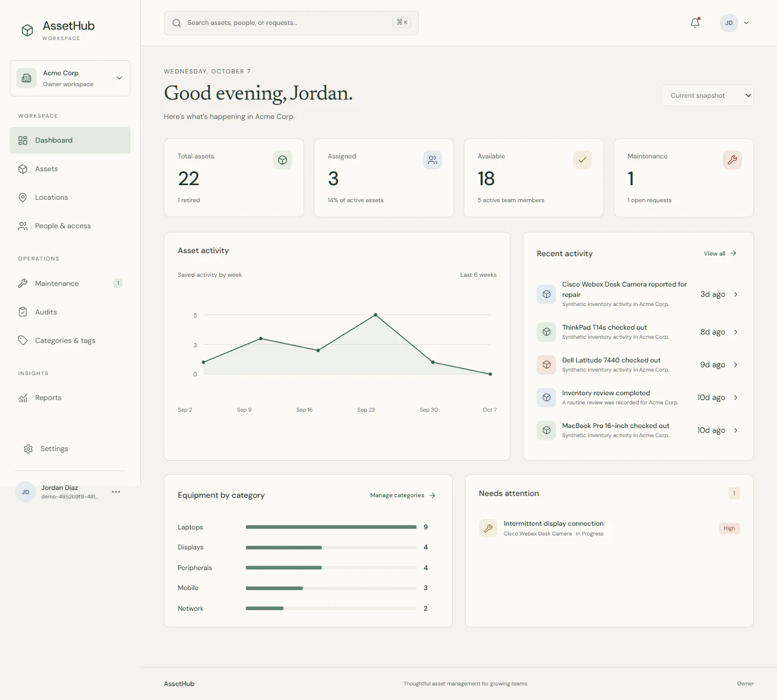Open ThinkPad T14s checked out chevron

736,332
